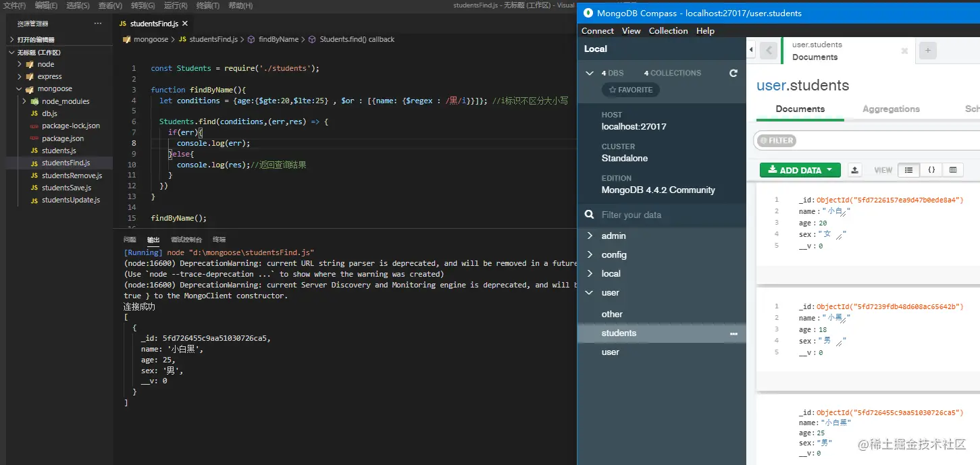Expand the node_modules folder chevron

point(25,101)
